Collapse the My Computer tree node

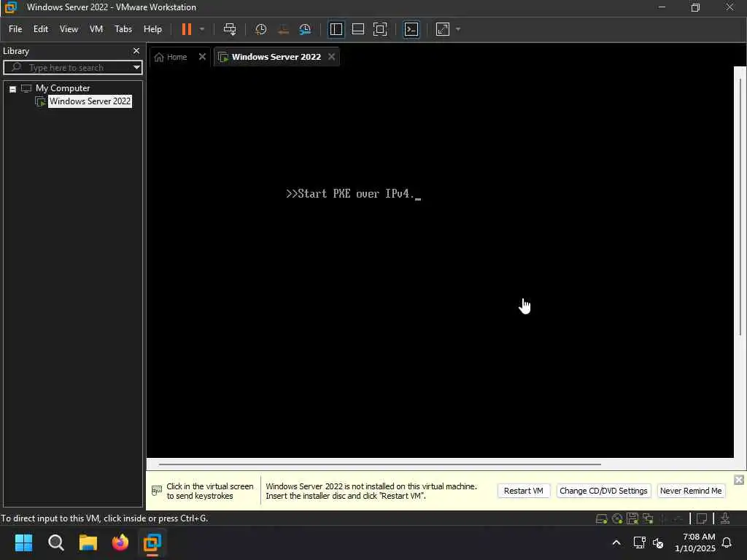click(13, 89)
